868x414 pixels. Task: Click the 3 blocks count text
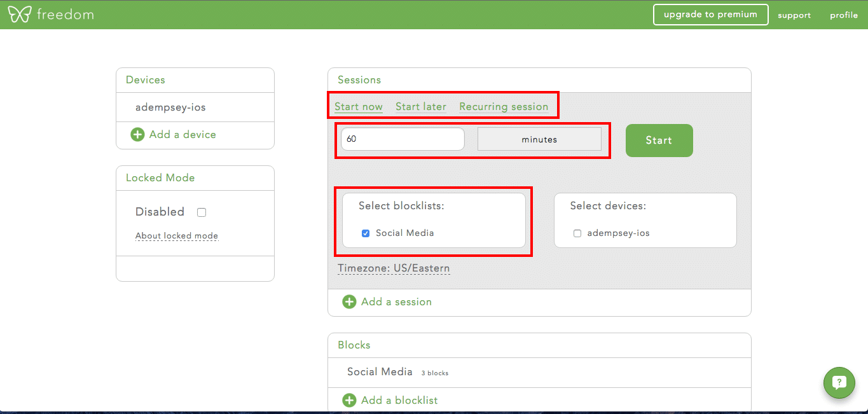coord(435,373)
